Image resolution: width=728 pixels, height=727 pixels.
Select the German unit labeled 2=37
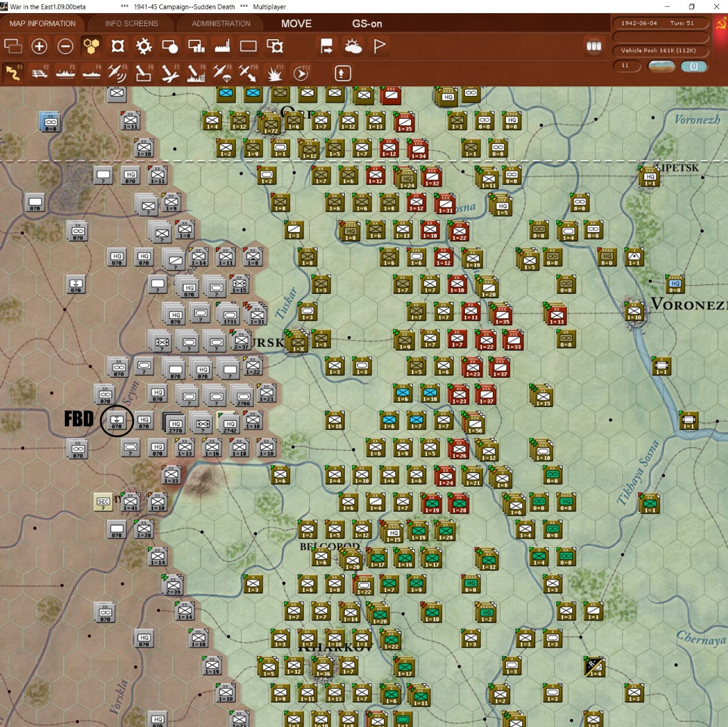pos(241,340)
